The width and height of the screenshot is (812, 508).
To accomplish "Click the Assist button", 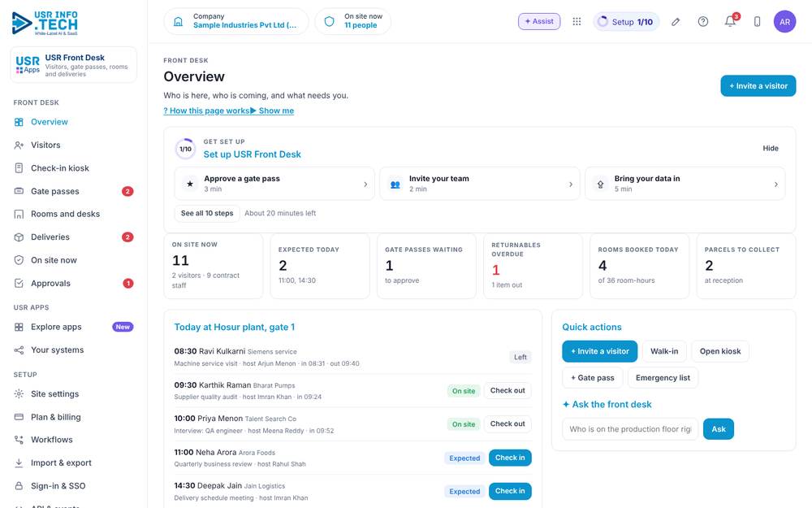I will pos(539,21).
